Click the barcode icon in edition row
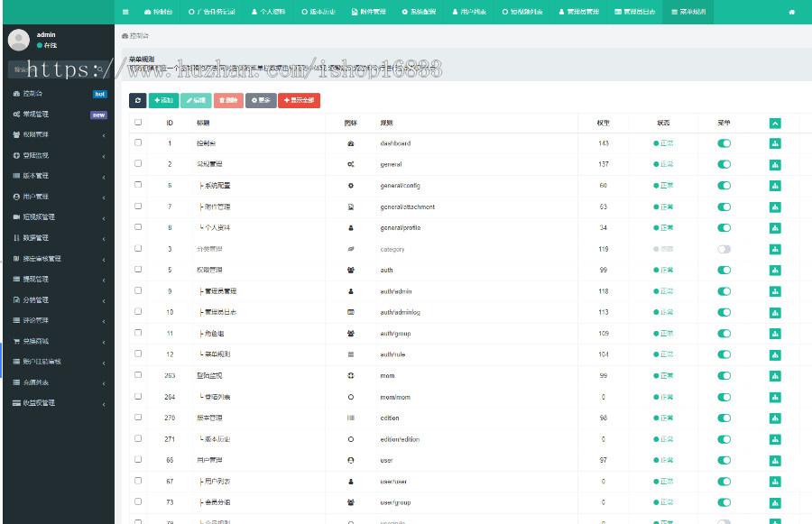This screenshot has width=812, height=524. pos(351,418)
